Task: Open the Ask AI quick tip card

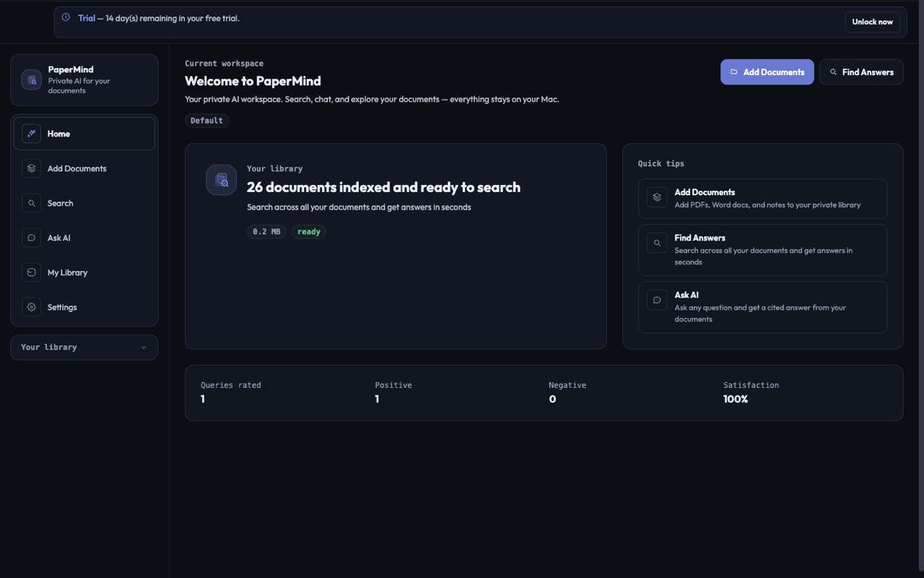Action: [x=762, y=307]
